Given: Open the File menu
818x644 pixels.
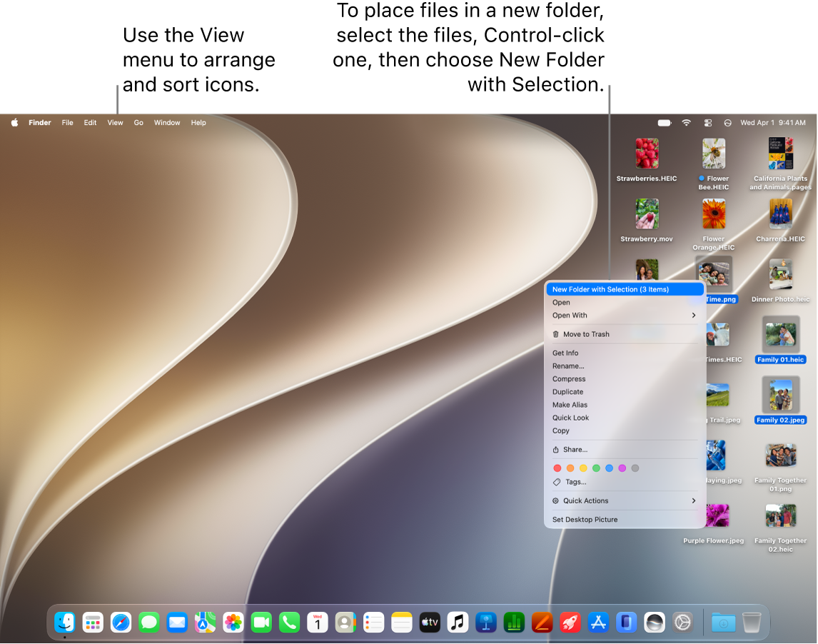Looking at the screenshot, I should click(x=67, y=123).
